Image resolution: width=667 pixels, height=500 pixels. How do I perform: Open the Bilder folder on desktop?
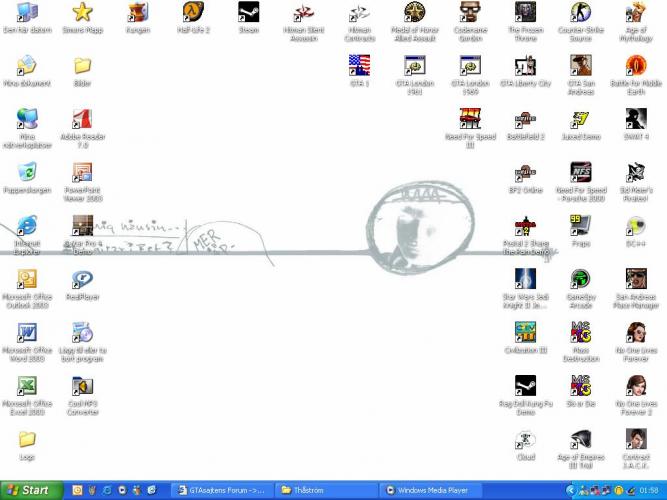(82, 66)
